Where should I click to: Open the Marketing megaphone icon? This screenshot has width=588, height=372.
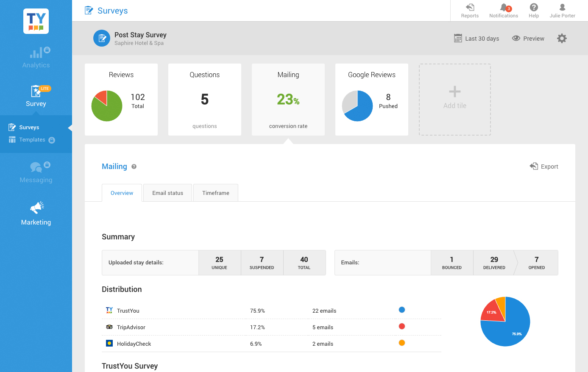click(x=37, y=207)
